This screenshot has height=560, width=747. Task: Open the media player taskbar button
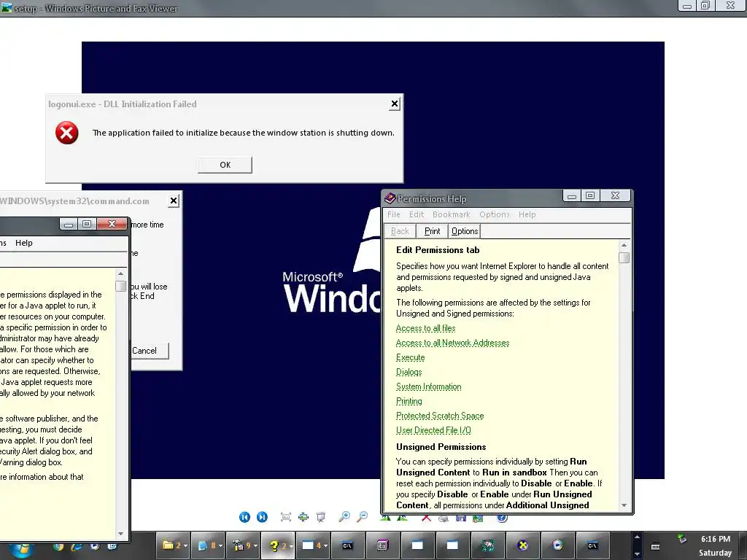557,545
